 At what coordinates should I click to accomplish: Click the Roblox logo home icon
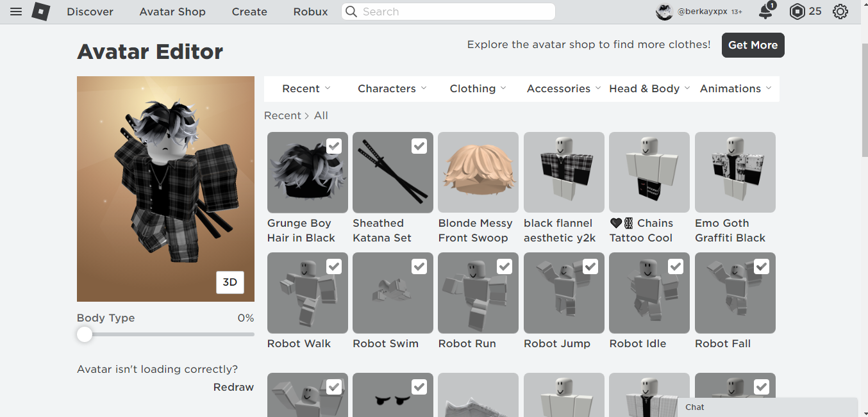click(41, 12)
